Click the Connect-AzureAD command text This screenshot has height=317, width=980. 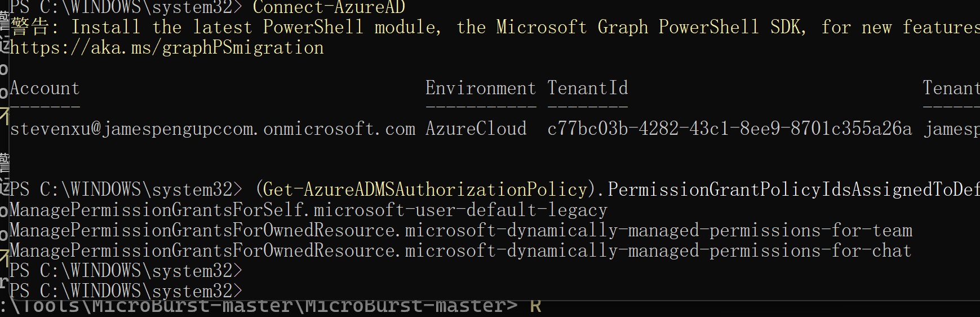(329, 8)
